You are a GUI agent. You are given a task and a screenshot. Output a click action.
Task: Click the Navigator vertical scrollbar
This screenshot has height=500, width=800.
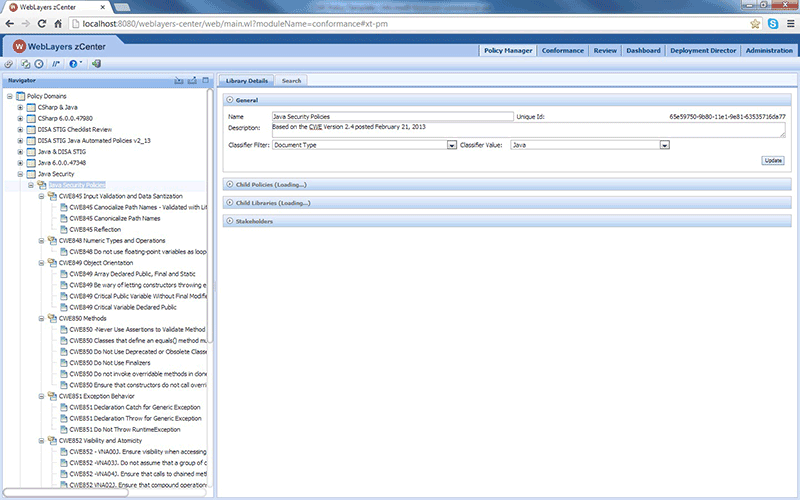point(210,215)
